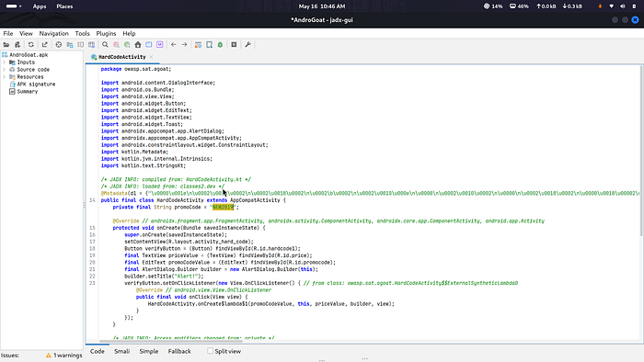
Task: Click the export project toolbar icon
Action: coord(44,45)
